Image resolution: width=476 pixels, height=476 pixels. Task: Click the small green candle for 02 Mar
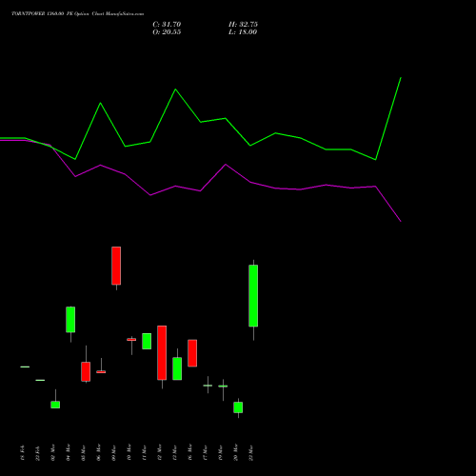55,405
